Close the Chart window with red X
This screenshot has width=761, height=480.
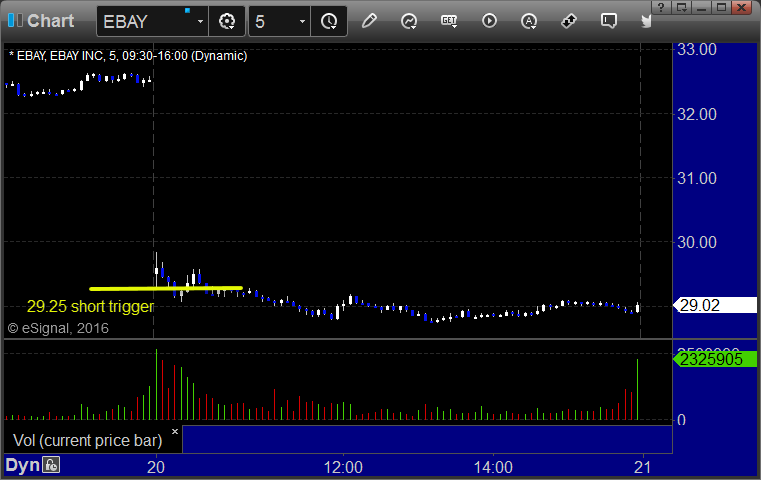[x=742, y=7]
